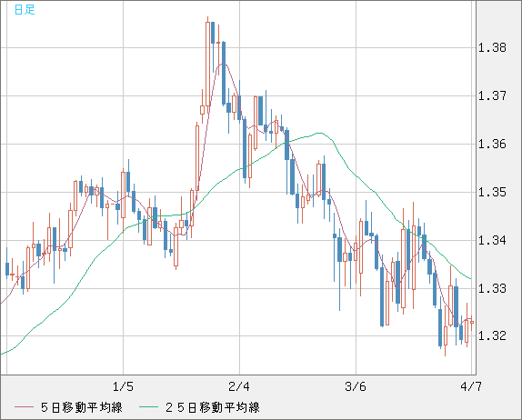Click the 2/4 date axis label

[239, 386]
